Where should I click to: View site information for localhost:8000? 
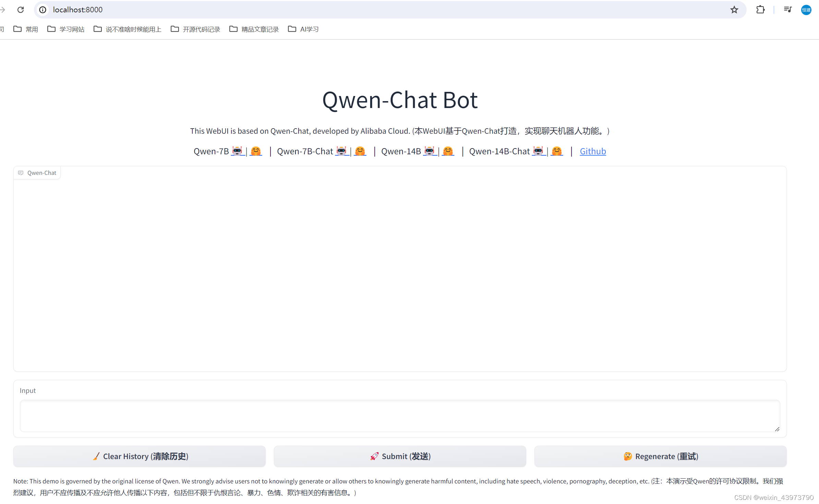point(43,10)
